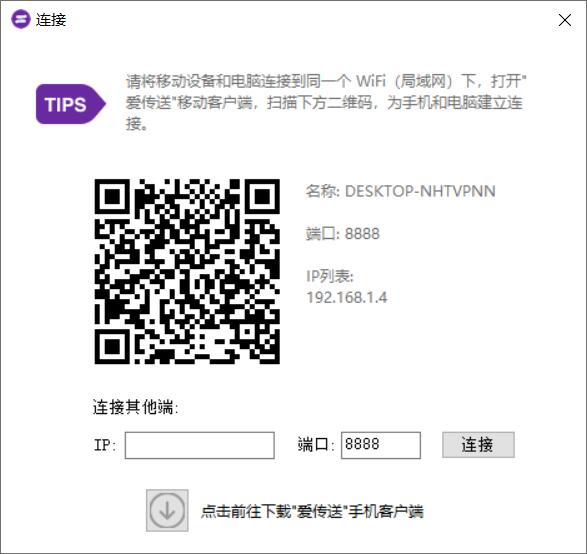The width and height of the screenshot is (587, 554).
Task: Click the 连接其他端: label
Action: (136, 407)
